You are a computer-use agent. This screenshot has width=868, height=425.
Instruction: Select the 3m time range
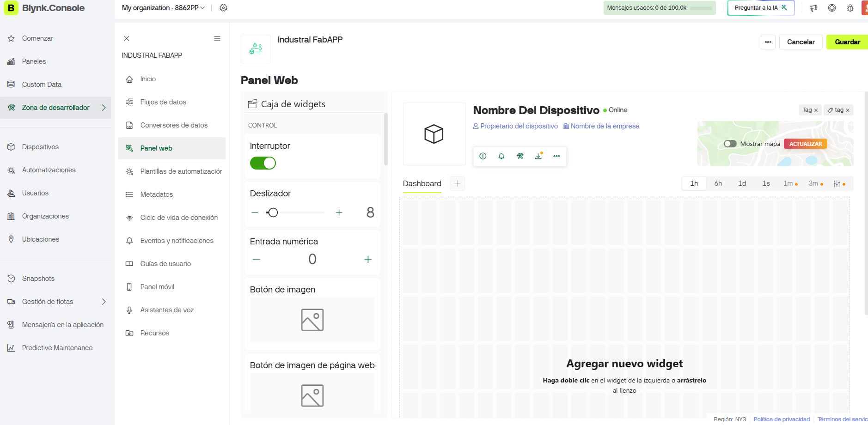(x=816, y=183)
